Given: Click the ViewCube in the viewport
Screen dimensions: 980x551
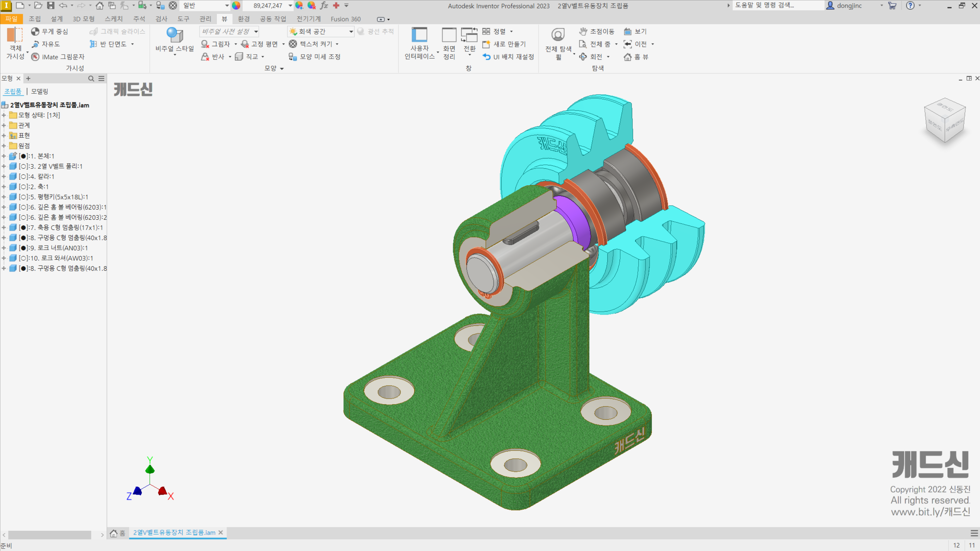Looking at the screenshot, I should (945, 121).
